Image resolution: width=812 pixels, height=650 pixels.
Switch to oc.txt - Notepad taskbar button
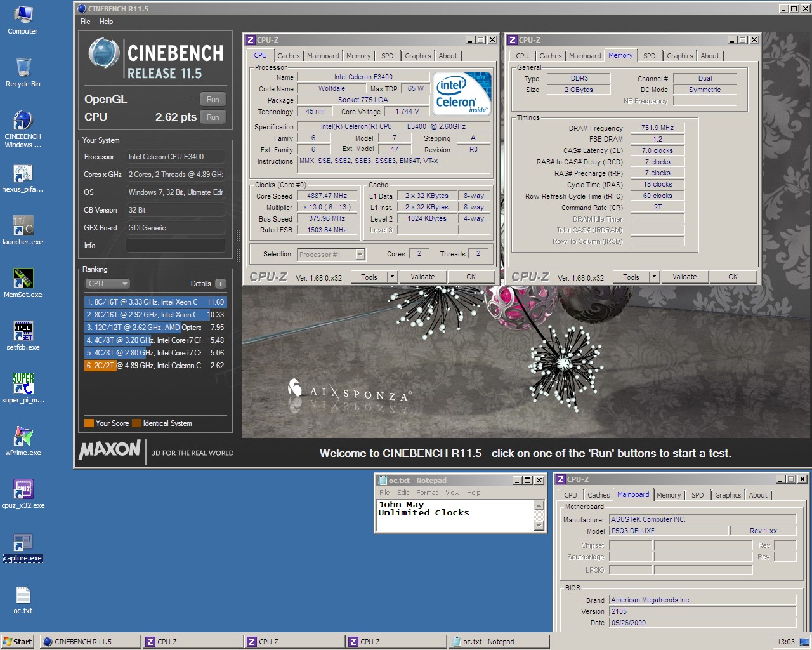[498, 642]
